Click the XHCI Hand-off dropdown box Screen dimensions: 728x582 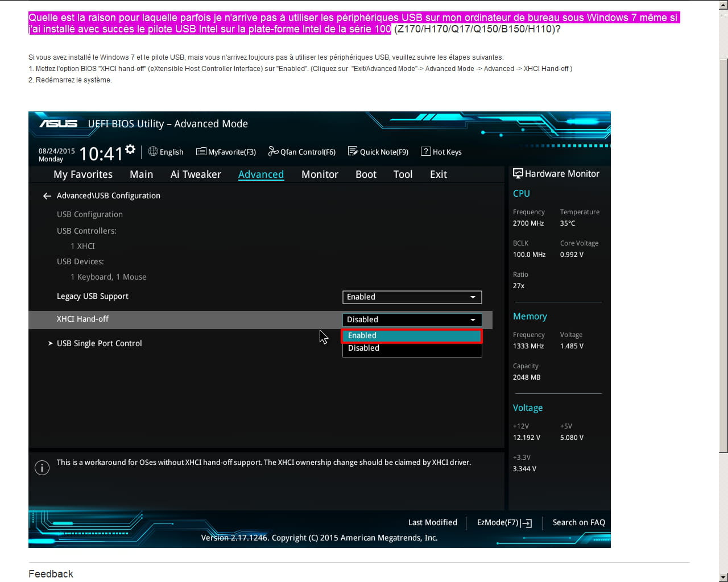pyautogui.click(x=412, y=320)
